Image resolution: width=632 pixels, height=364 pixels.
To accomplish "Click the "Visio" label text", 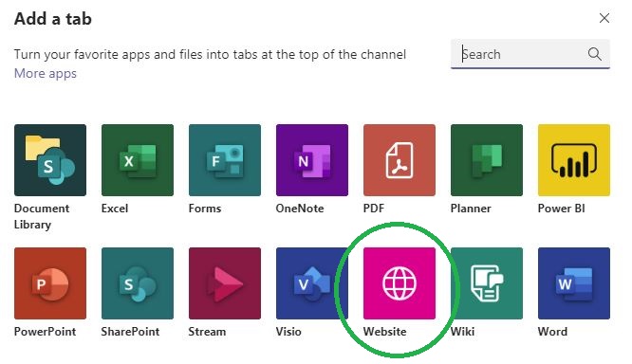I will (x=288, y=332).
